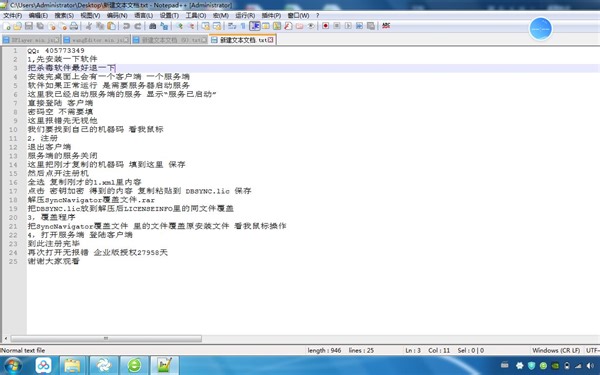Open the 文件(F) menu
600x375 pixels.
pos(12,15)
